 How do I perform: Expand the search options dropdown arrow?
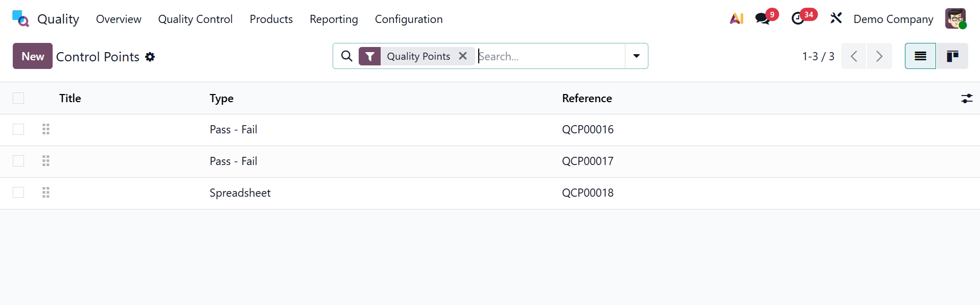tap(636, 56)
